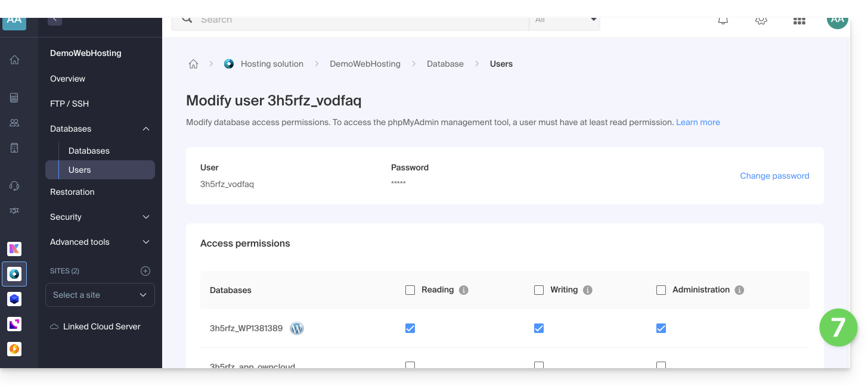Uncheck Reading for 3h5rfz_WP1381389 database
Screen dimensions: 868x386
coord(410,328)
